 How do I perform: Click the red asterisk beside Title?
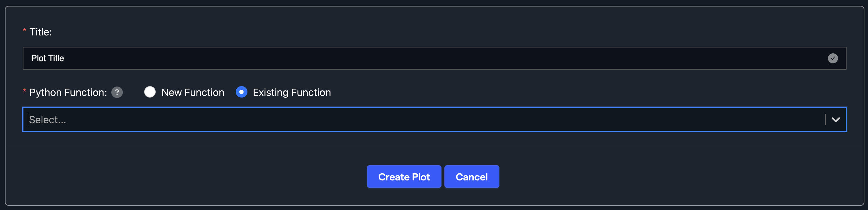click(25, 31)
